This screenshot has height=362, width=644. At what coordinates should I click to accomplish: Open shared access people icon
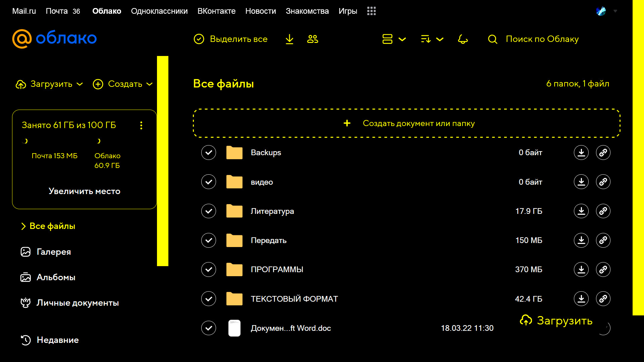pos(313,39)
